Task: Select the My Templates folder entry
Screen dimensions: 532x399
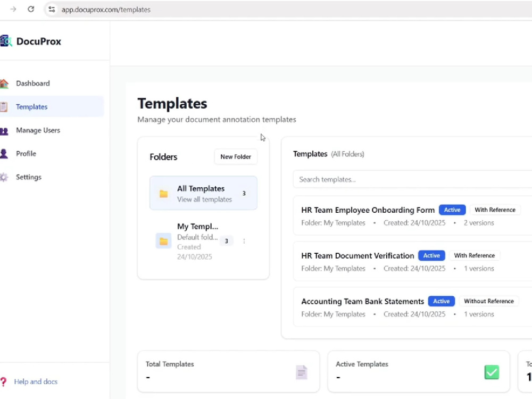Action: coord(203,241)
